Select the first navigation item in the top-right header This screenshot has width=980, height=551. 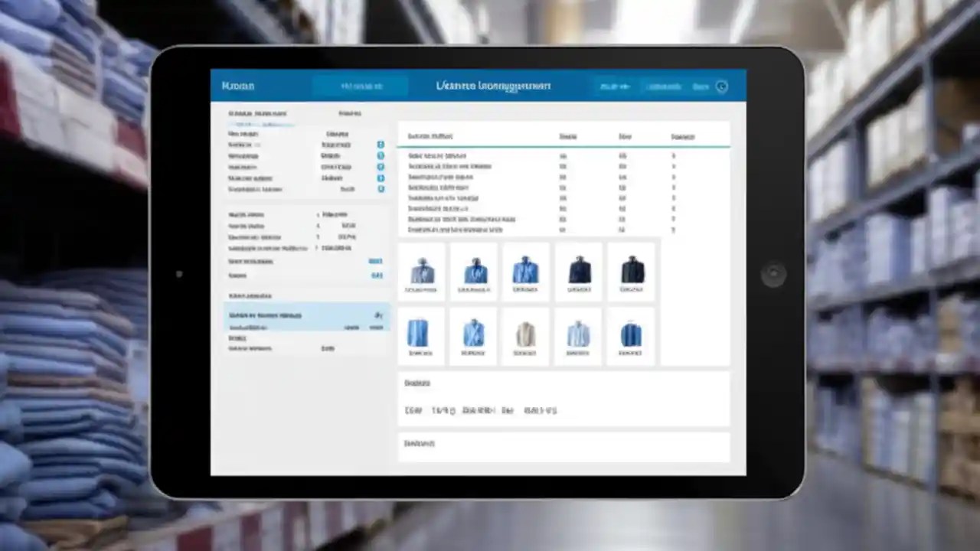[614, 86]
